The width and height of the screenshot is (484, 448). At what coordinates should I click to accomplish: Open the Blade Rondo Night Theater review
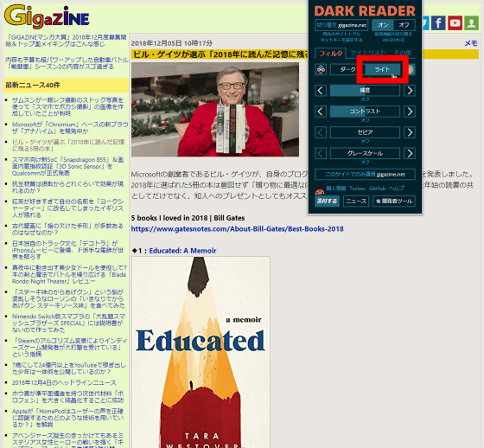(x=69, y=274)
